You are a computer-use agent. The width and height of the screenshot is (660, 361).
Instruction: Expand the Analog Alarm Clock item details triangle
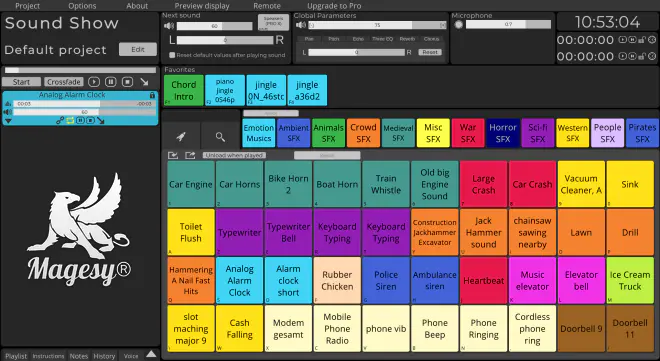click(8, 121)
